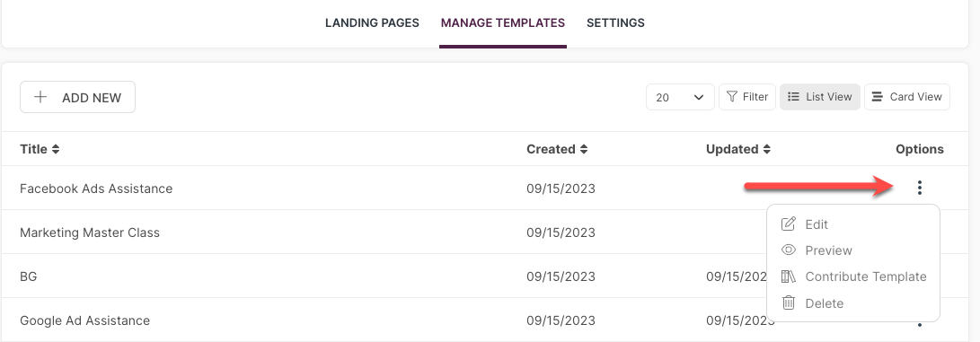Switch to Card View
The width and height of the screenshot is (980, 342).
pyautogui.click(x=907, y=97)
